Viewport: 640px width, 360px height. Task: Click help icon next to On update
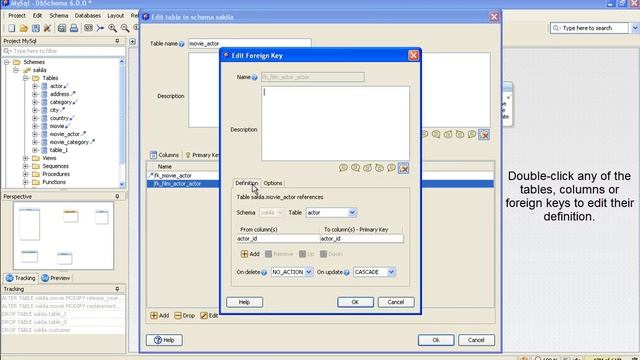pyautogui.click(x=347, y=272)
